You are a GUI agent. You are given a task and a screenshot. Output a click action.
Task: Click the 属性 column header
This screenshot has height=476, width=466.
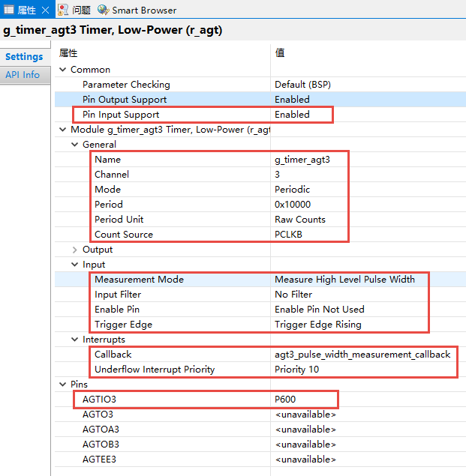[68, 53]
